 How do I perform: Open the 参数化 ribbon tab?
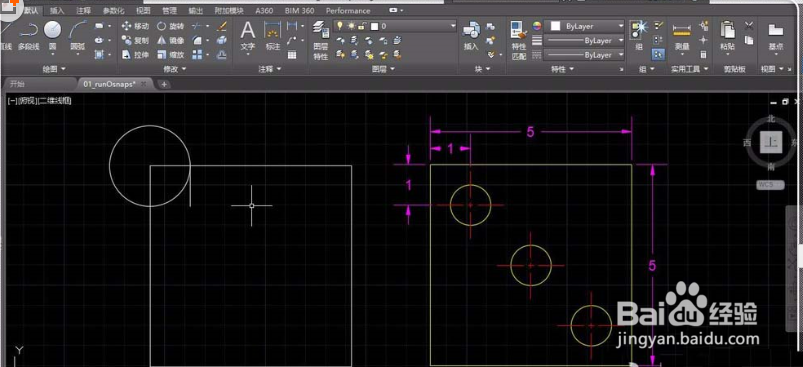click(113, 11)
